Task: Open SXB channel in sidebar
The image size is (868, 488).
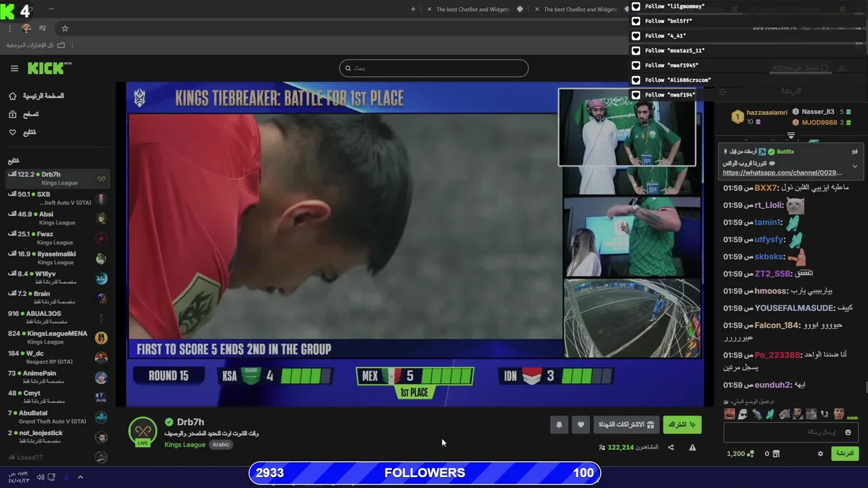Action: tap(58, 198)
